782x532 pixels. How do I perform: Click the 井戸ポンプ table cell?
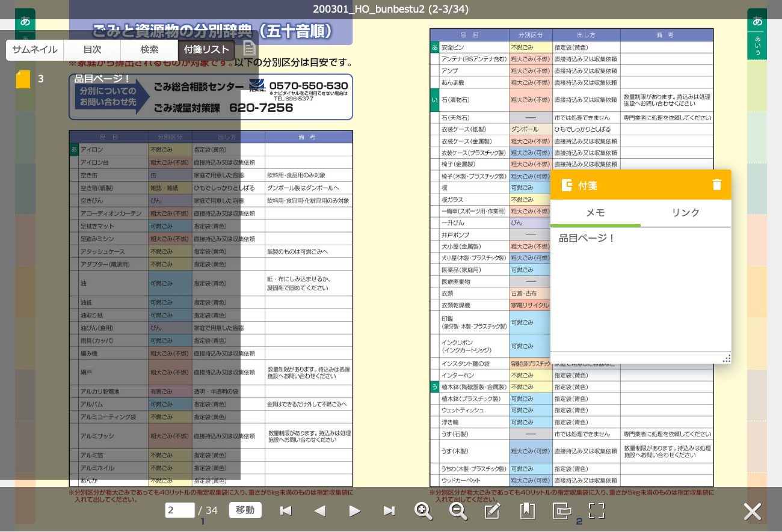(474, 235)
